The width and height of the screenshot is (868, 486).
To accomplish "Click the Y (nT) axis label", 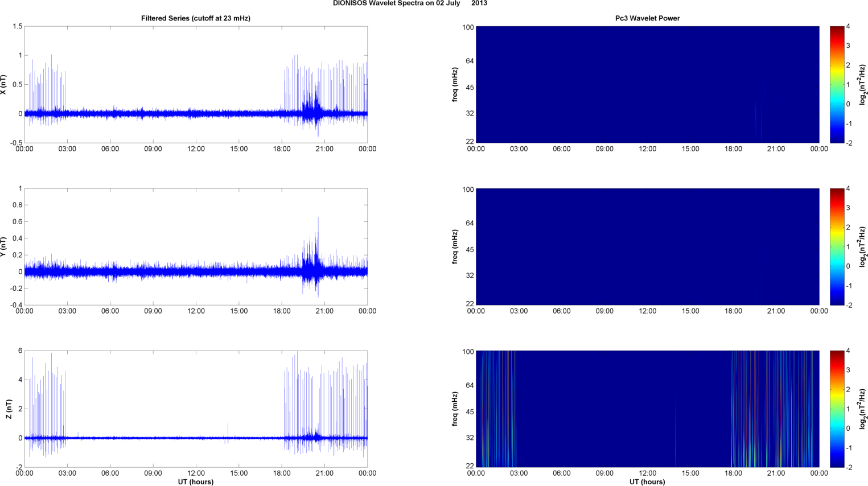I will point(4,247).
